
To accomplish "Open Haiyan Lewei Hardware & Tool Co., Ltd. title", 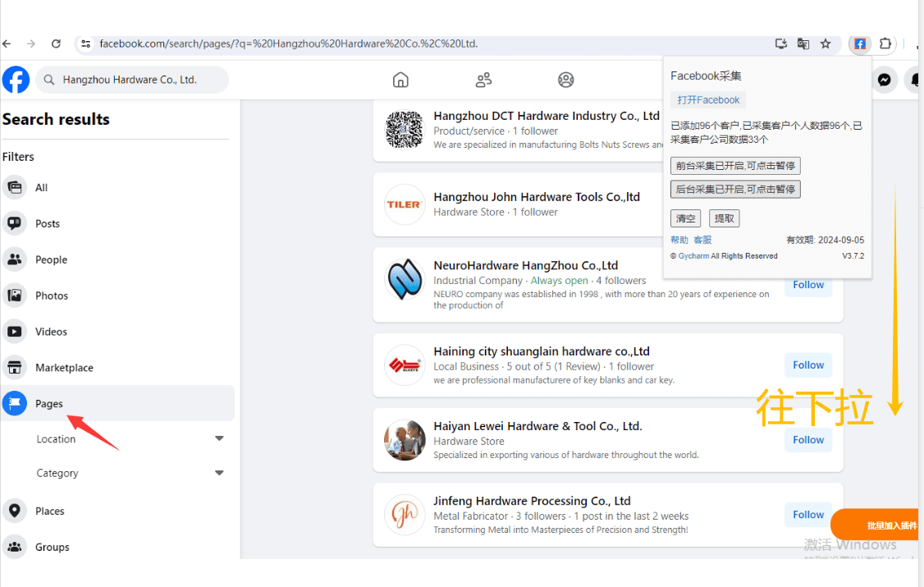I will click(x=538, y=426).
